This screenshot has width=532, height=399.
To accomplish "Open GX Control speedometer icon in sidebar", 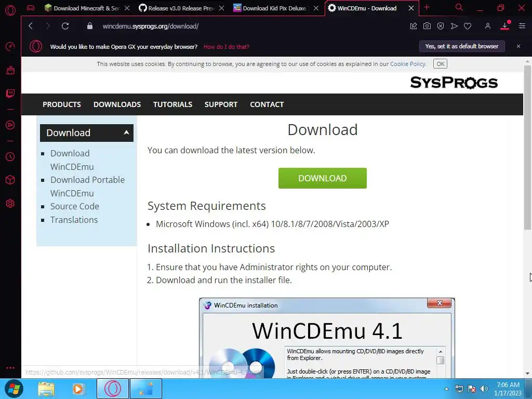I will [10, 46].
